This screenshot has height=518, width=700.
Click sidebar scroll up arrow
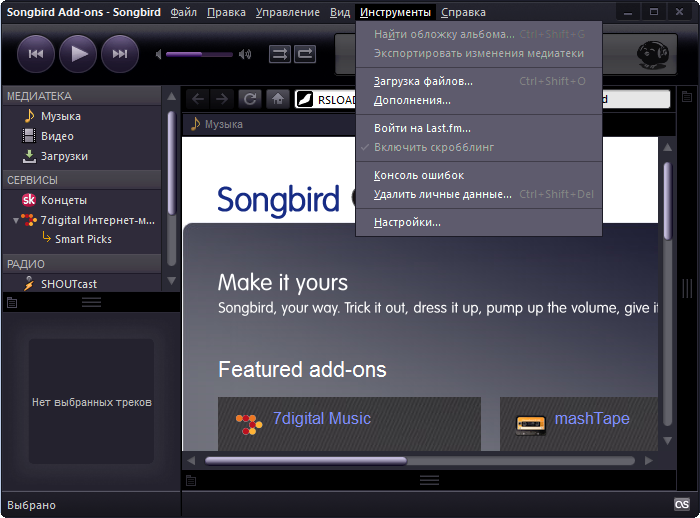pos(171,96)
